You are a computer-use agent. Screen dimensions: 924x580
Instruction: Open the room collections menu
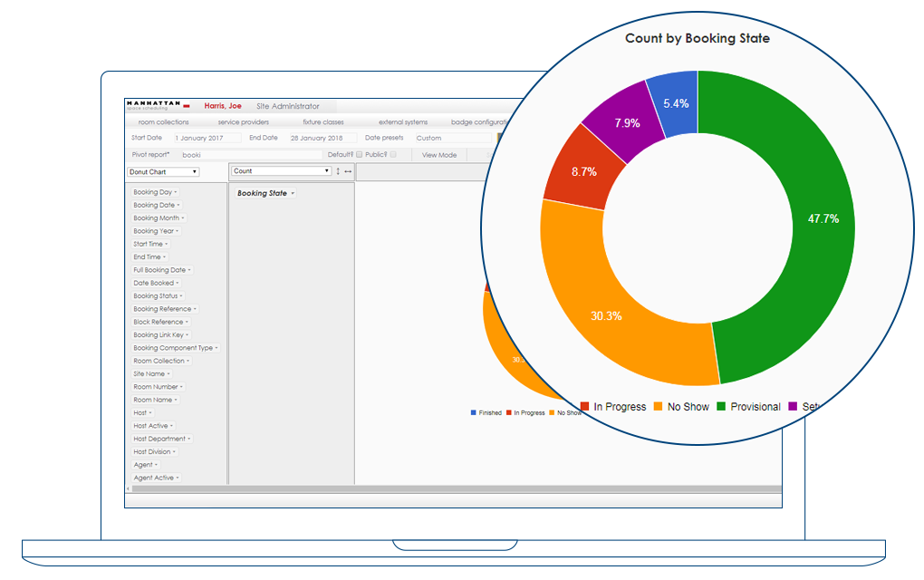click(164, 122)
